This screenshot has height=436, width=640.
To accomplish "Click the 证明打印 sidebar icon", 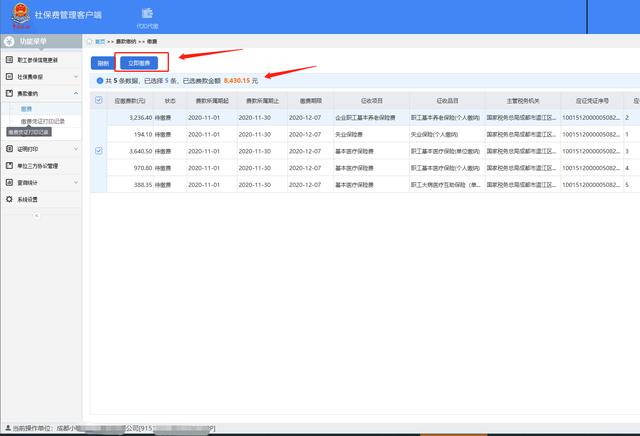I will pos(9,149).
